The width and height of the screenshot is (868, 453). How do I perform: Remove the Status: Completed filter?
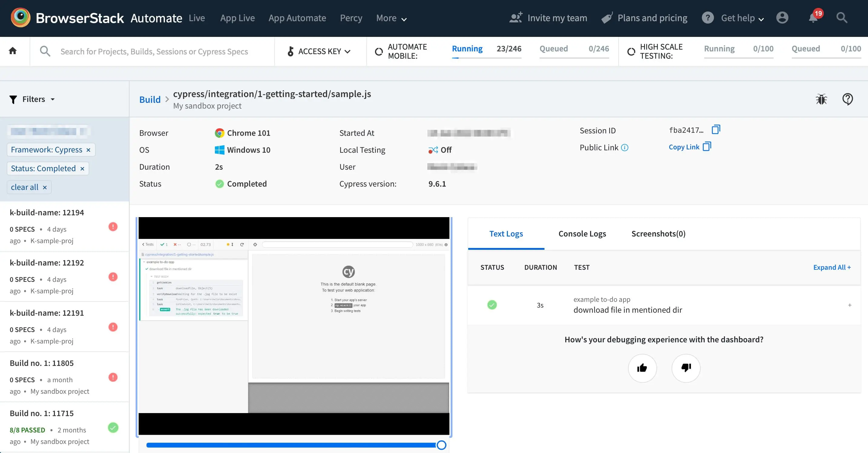(82, 169)
